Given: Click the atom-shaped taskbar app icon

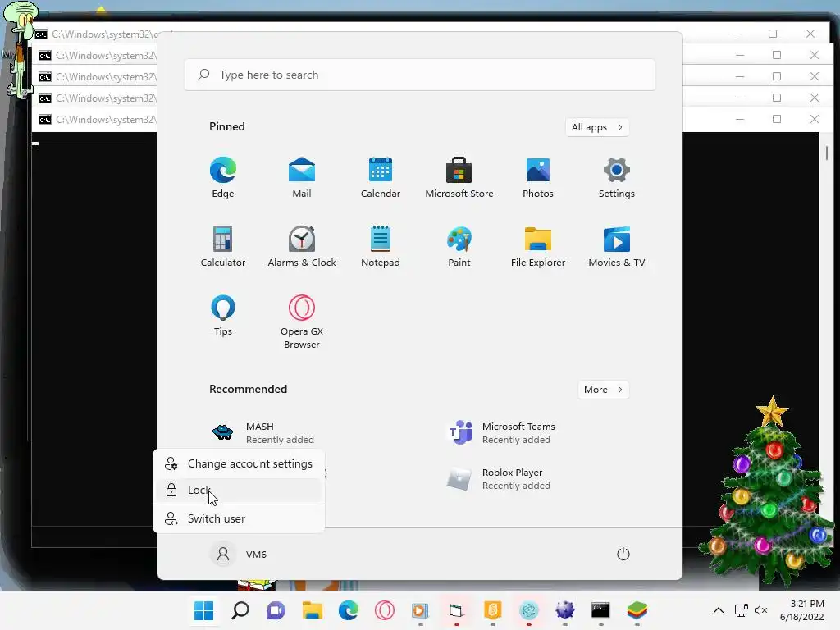Looking at the screenshot, I should coord(529,610).
